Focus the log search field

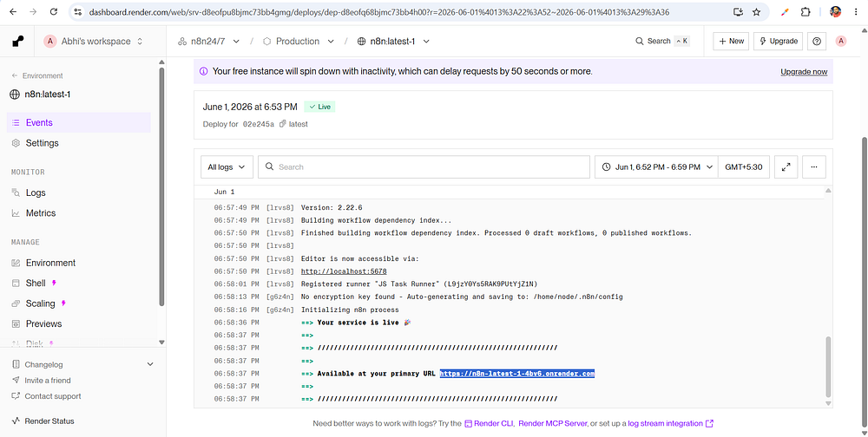coord(424,166)
